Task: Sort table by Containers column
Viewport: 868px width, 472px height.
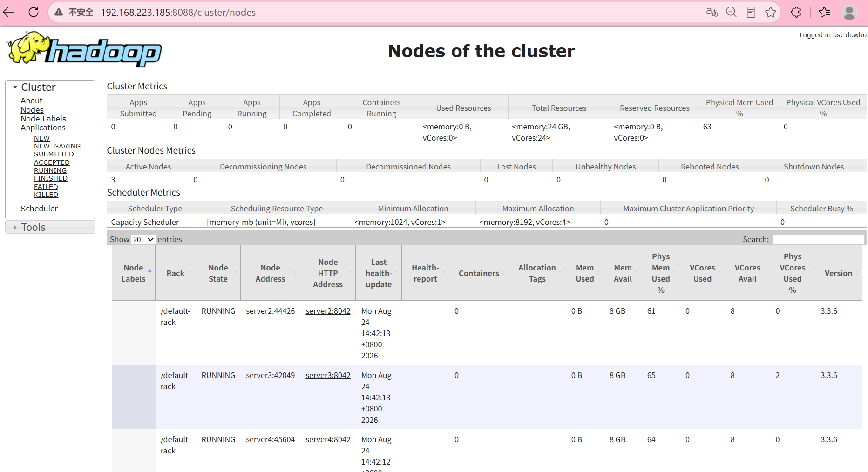Action: tap(479, 273)
